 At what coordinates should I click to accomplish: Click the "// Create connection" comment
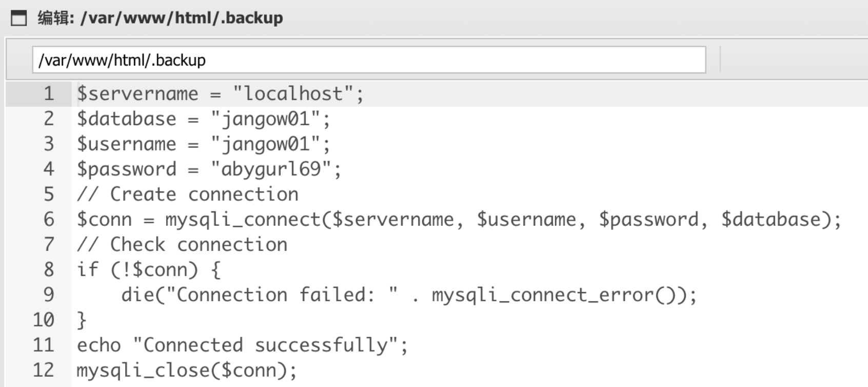pos(188,194)
